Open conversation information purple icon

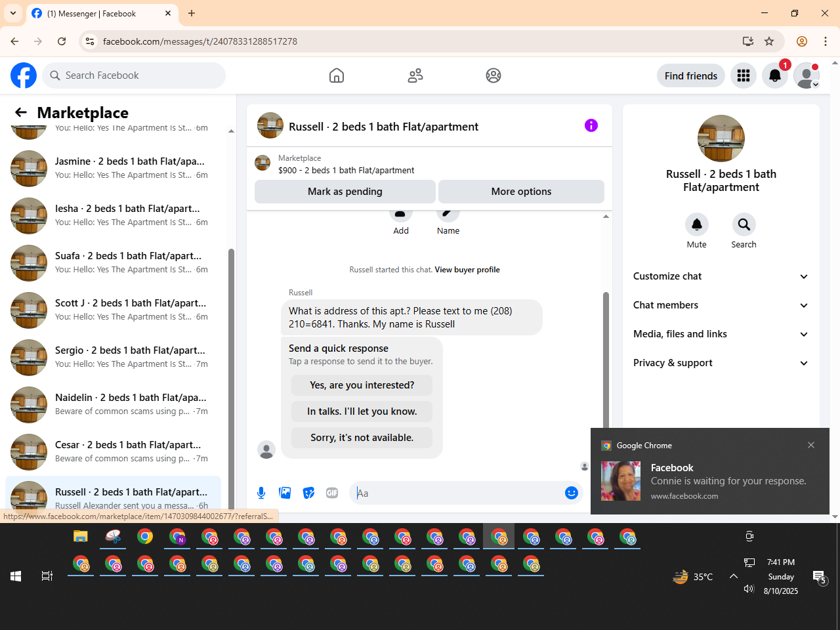click(x=591, y=125)
